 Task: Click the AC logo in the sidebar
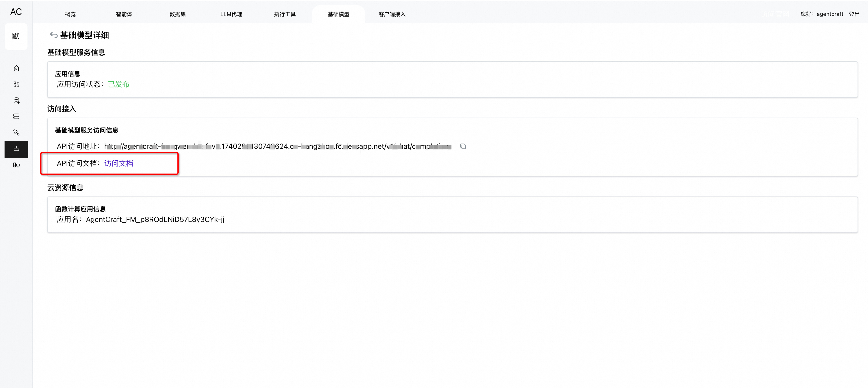(x=16, y=12)
